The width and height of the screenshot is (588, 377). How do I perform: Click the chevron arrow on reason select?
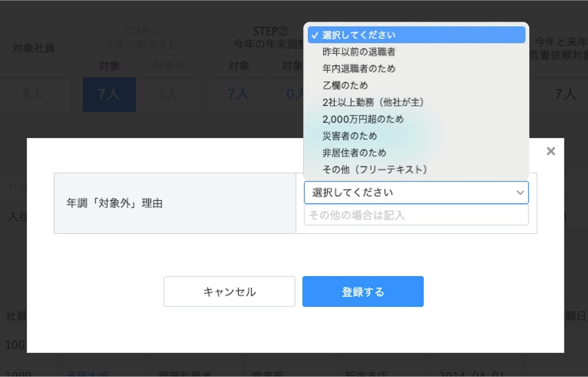pos(520,193)
